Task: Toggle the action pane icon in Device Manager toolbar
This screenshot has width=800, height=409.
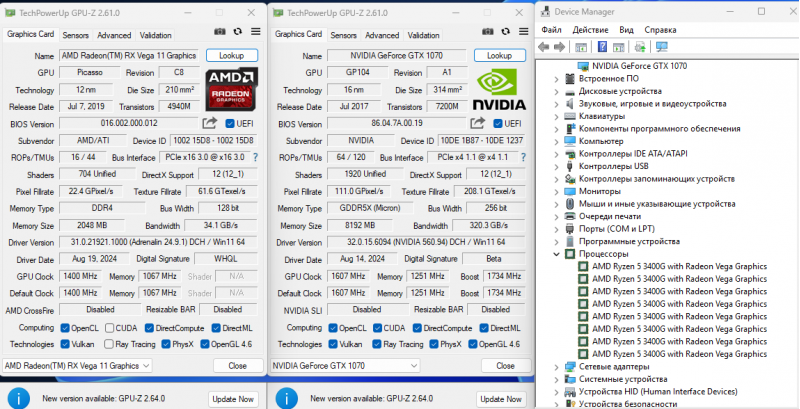Action: [619, 47]
